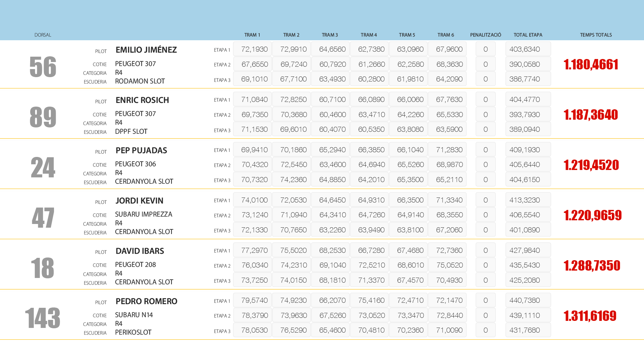Select Jordi Kevin's total time 1.220,9659
This screenshot has height=341, width=644.
pos(592,215)
